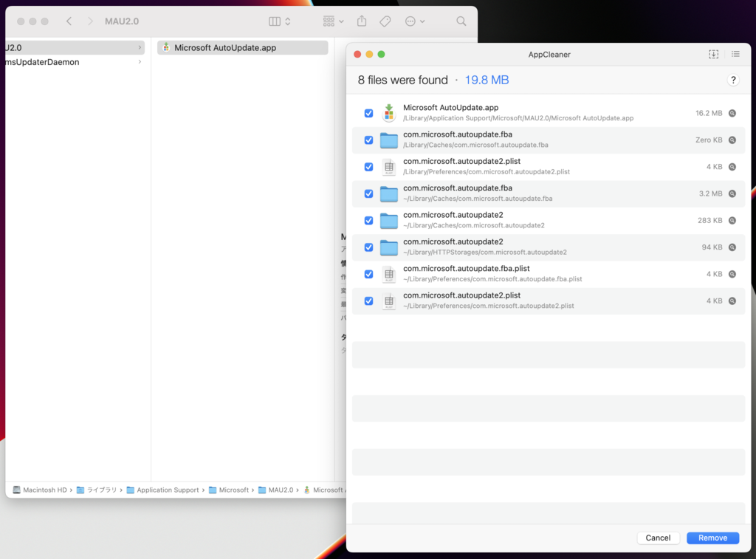Click the Tags icon in the Finder toolbar
756x559 pixels.
click(385, 21)
